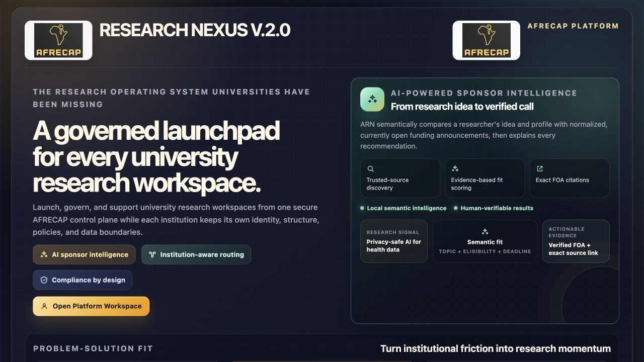
Task: Click the sparkle icon above Evidence-based fit scoring
Action: [x=455, y=169]
